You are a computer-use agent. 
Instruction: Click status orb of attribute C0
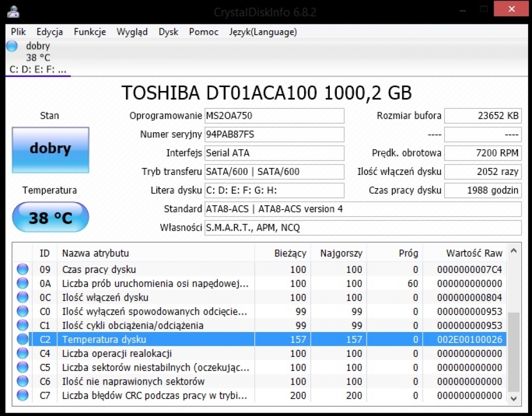[x=22, y=311]
